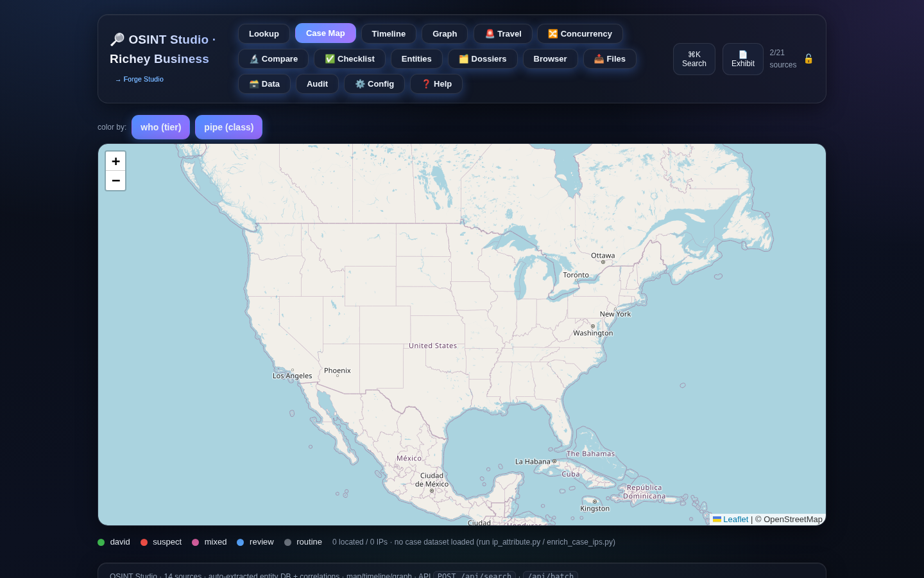Click the 'The Bahamas' map label
The image size is (924, 578).
590,454
